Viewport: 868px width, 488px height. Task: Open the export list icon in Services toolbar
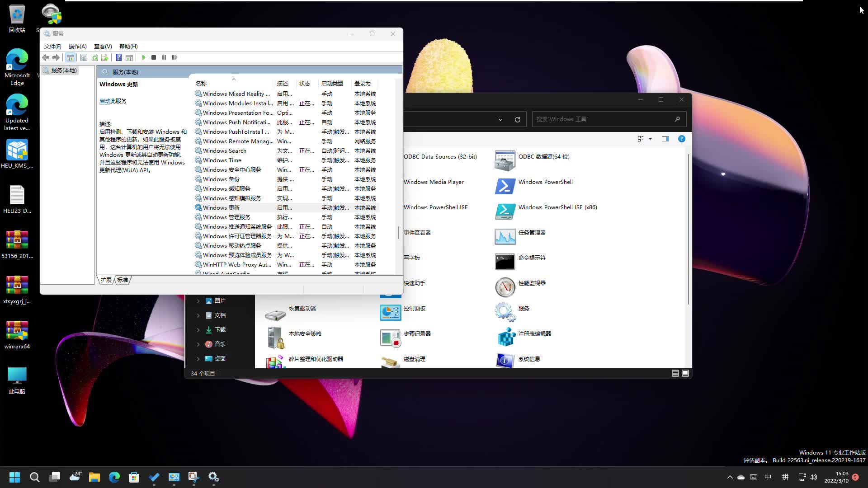click(x=105, y=57)
